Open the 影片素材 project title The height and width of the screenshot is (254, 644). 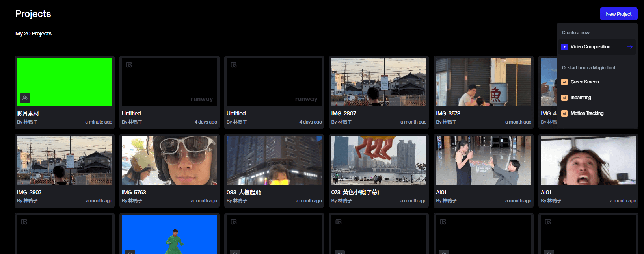click(x=28, y=113)
